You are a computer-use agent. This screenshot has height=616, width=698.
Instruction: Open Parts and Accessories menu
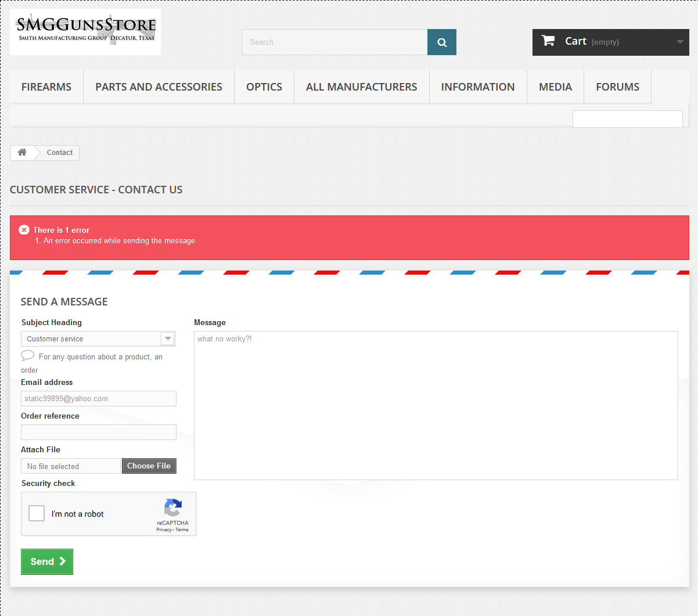click(x=159, y=87)
